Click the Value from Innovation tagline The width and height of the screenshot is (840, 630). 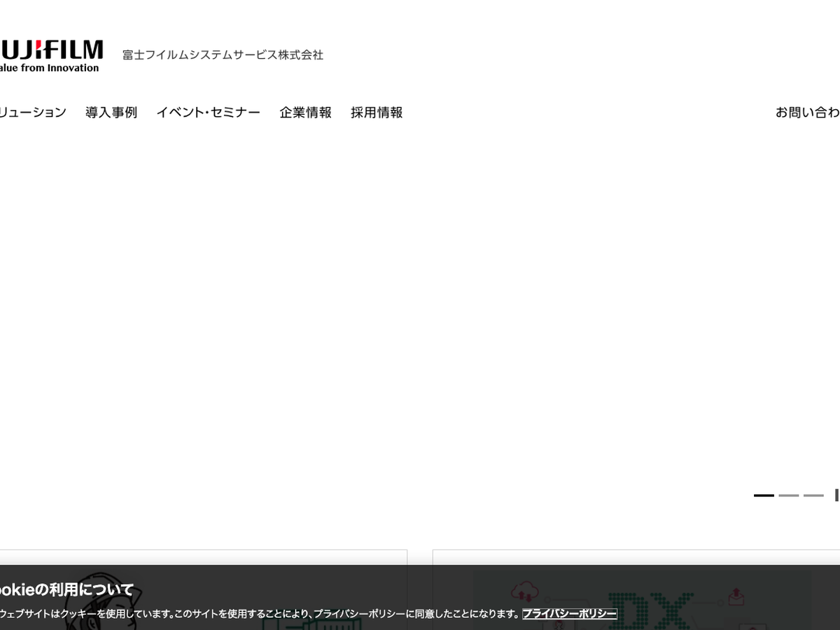pyautogui.click(x=49, y=68)
